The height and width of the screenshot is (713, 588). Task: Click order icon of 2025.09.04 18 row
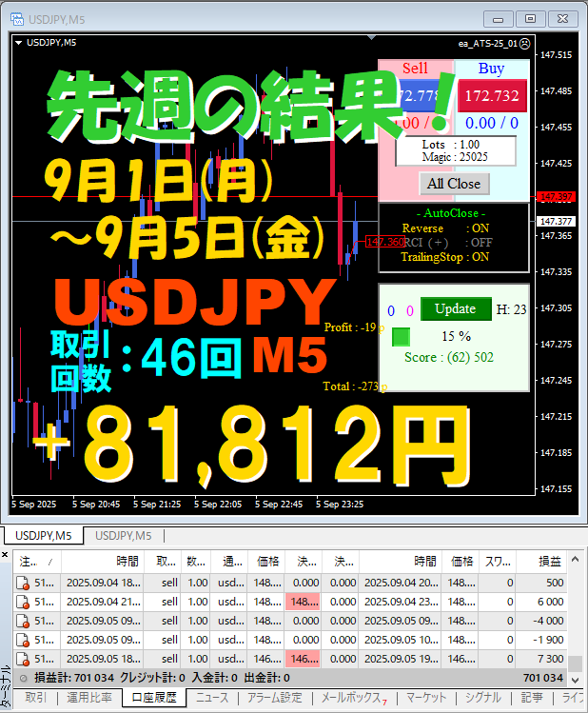[23, 583]
